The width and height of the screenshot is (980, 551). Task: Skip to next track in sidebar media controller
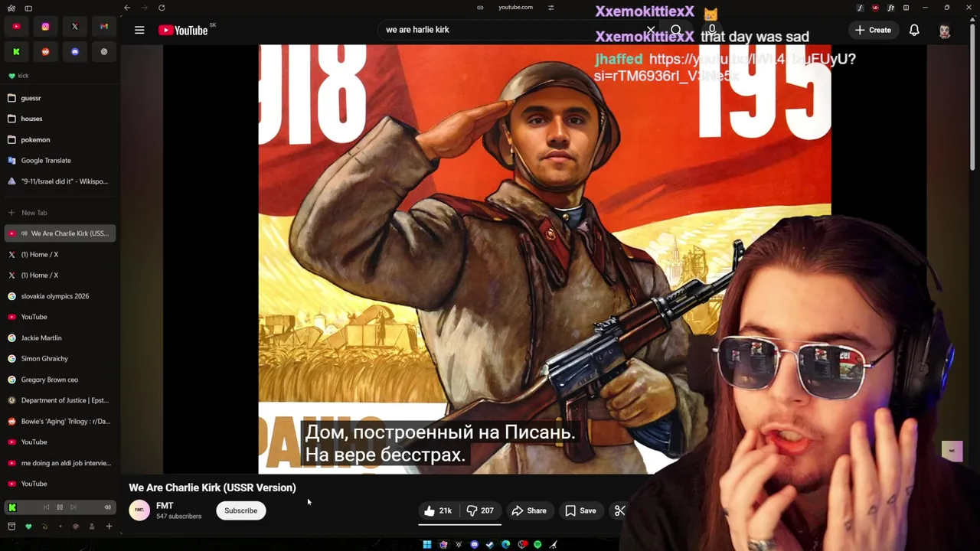point(73,507)
